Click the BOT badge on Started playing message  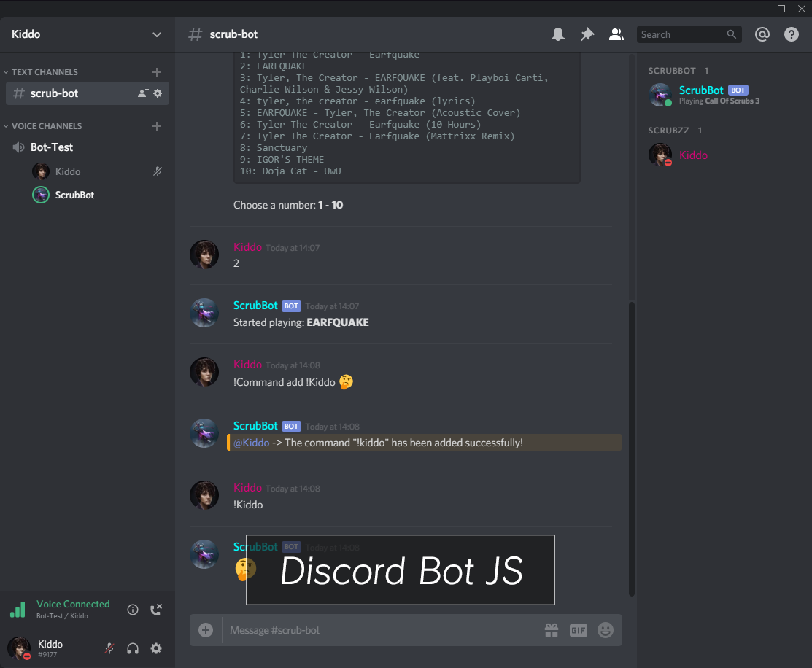(291, 306)
